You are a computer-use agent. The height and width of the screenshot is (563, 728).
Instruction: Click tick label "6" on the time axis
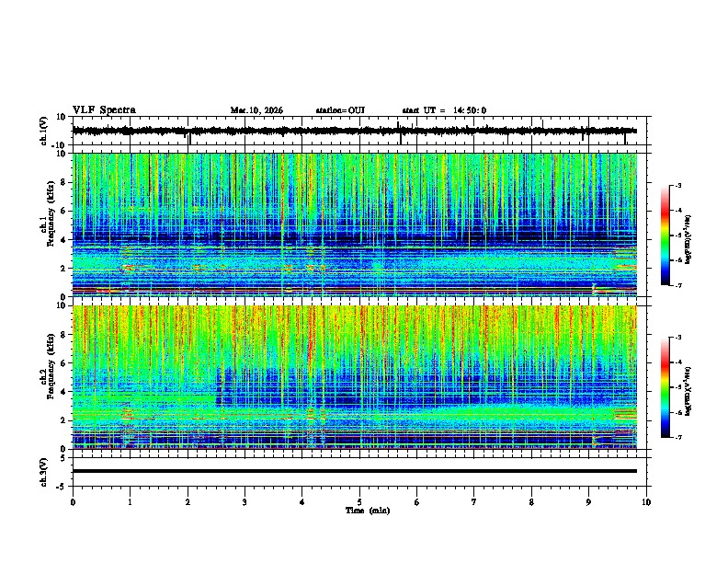417,502
